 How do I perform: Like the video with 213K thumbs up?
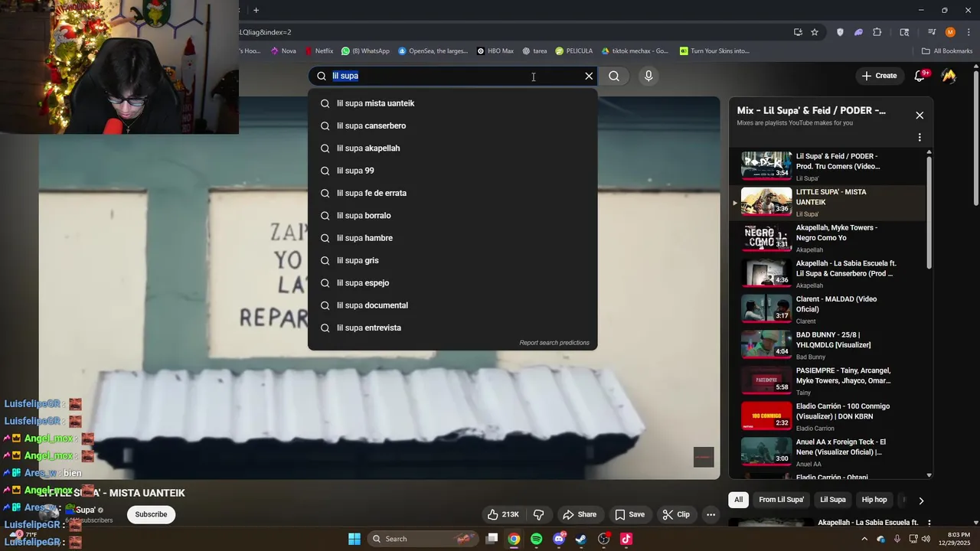pyautogui.click(x=503, y=514)
